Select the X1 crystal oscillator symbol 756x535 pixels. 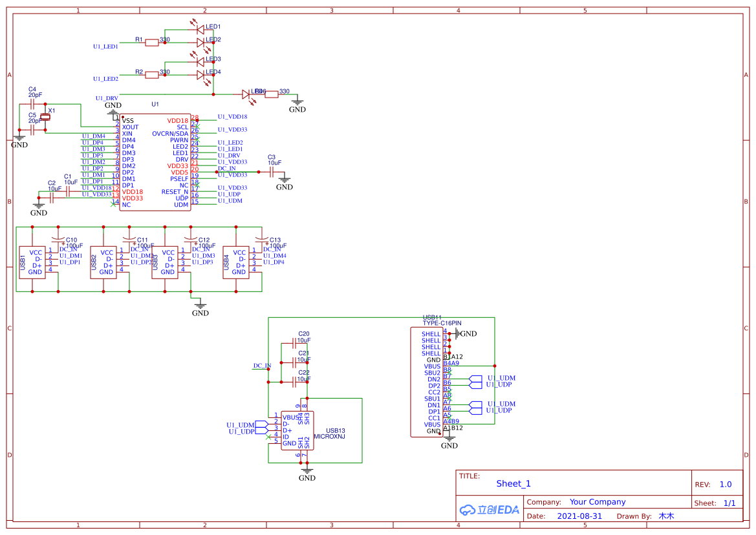(45, 117)
